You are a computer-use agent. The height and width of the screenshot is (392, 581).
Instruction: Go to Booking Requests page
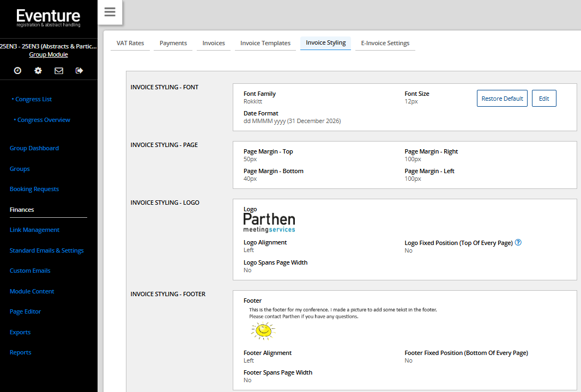tap(34, 189)
